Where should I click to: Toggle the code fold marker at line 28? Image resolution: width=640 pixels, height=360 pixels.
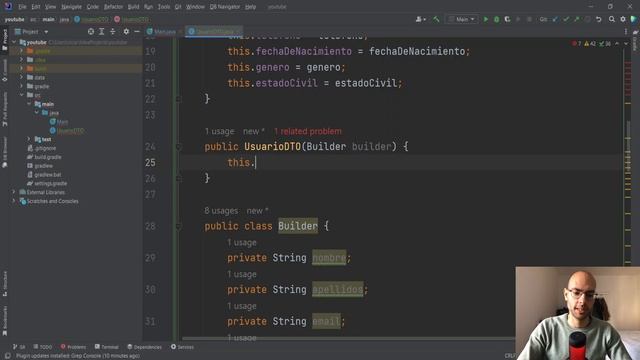pos(178,226)
